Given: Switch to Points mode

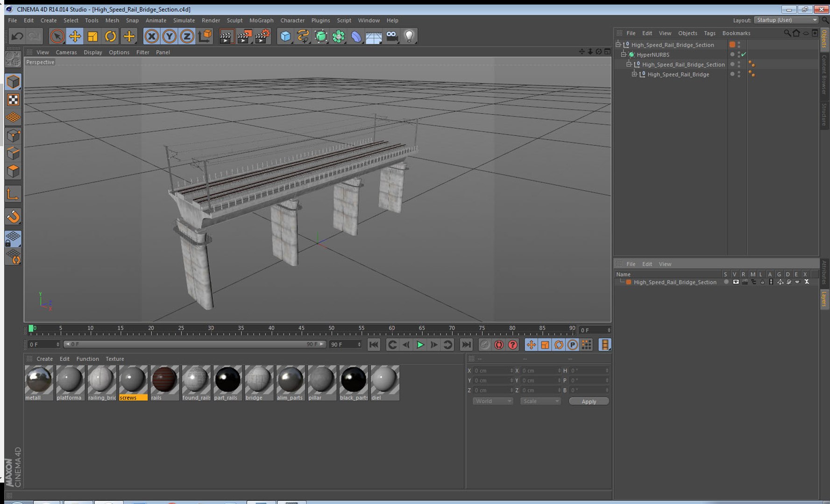Looking at the screenshot, I should [13, 136].
